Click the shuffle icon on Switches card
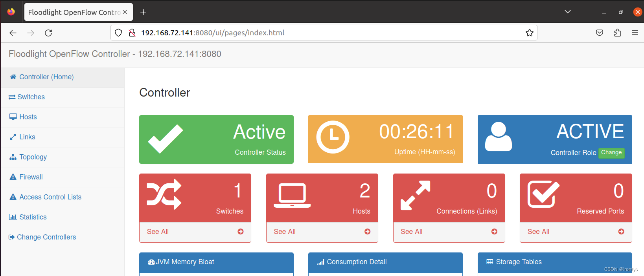The image size is (644, 276). coord(164,194)
